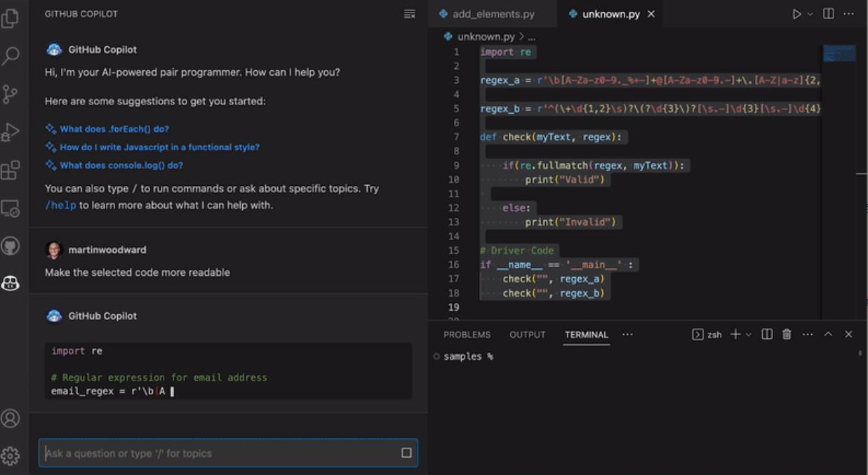Screen dimensions: 868x475
Task: Split the terminal
Action: tap(767, 335)
